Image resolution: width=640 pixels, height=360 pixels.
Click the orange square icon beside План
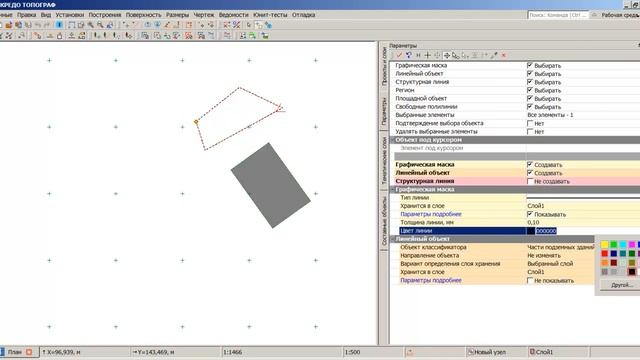[29, 351]
